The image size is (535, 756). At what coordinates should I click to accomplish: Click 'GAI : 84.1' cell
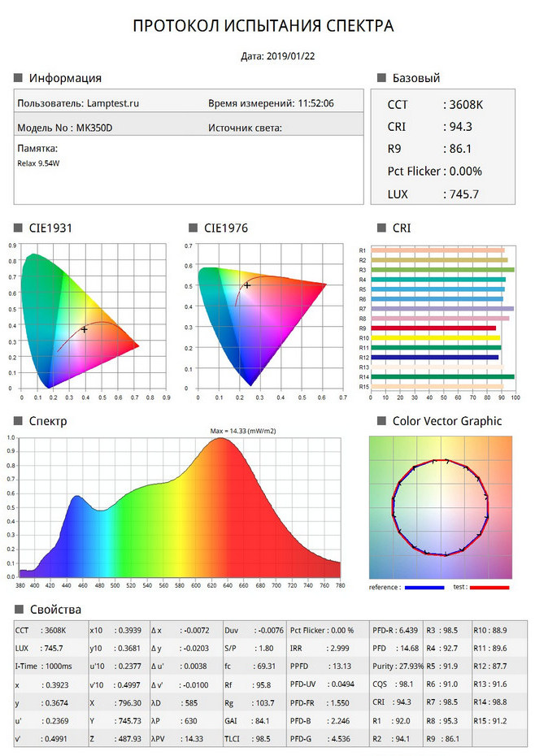tap(247, 721)
